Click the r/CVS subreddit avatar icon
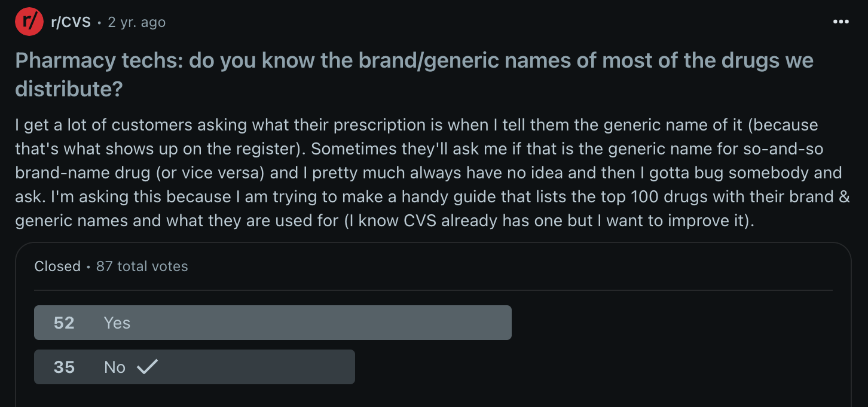Image resolution: width=868 pixels, height=407 pixels. tap(29, 22)
